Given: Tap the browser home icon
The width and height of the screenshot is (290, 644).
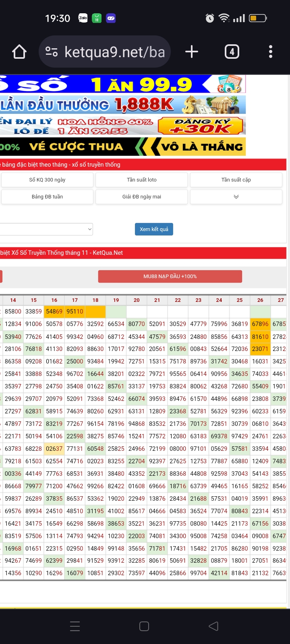Looking at the screenshot, I should (19, 52).
